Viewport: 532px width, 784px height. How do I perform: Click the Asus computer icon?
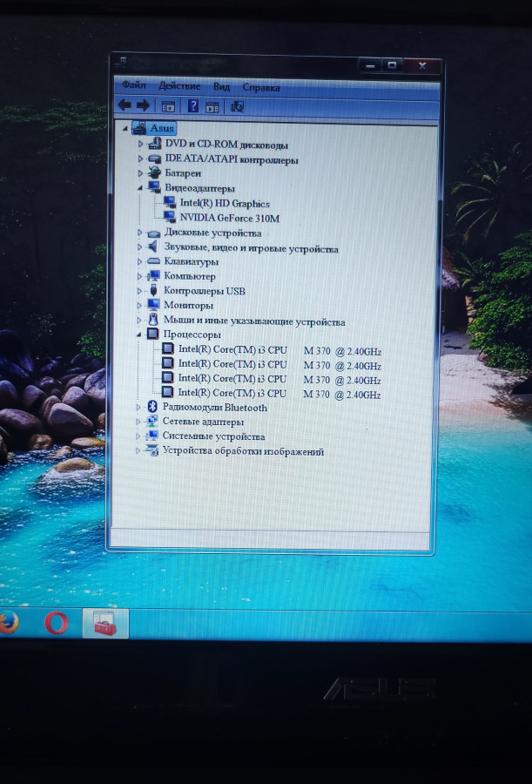pyautogui.click(x=139, y=127)
